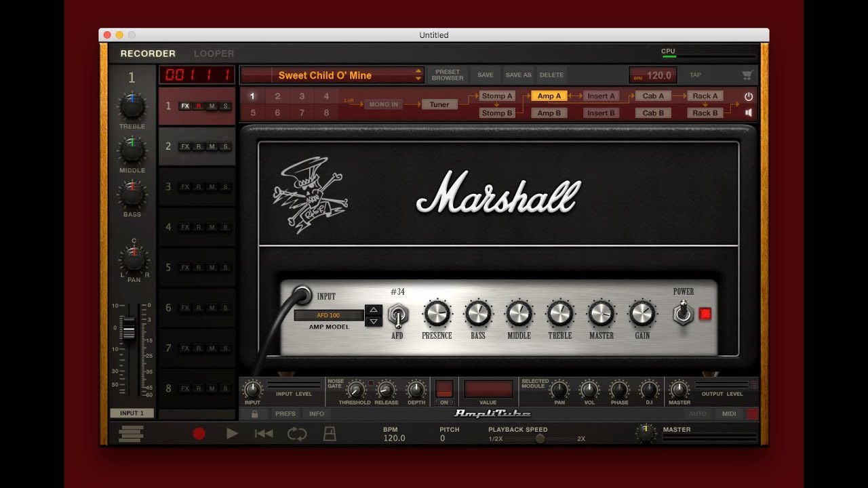Click the selected module VOL knob
Image resolution: width=868 pixels, height=488 pixels.
589,390
